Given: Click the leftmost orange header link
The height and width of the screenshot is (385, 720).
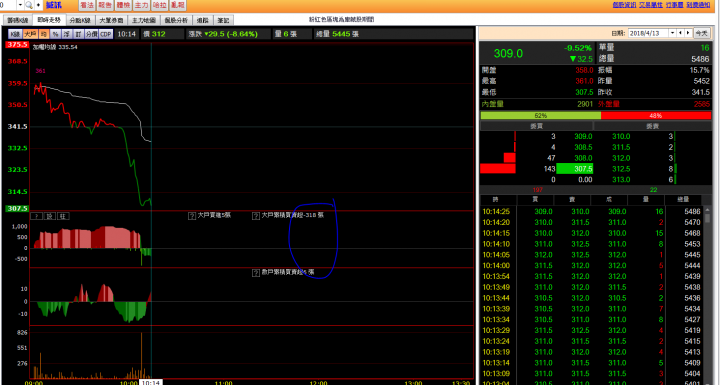Looking at the screenshot, I should click(624, 5).
